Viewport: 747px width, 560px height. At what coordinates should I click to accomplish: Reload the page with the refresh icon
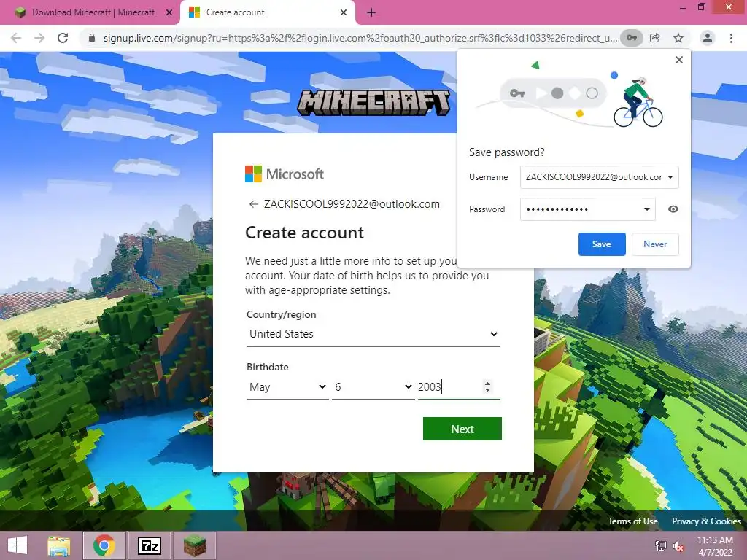(63, 38)
